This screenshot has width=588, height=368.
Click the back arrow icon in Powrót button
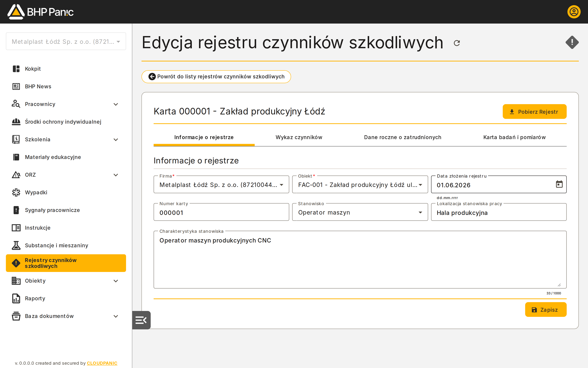[x=152, y=77]
